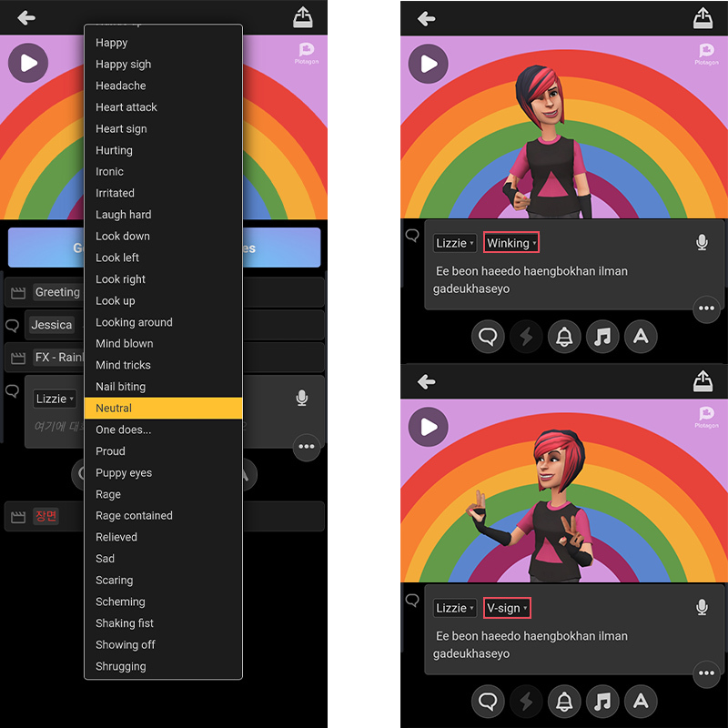Screen dimensions: 728x728
Task: Edit Winking dialogue text field
Action: click(x=531, y=279)
